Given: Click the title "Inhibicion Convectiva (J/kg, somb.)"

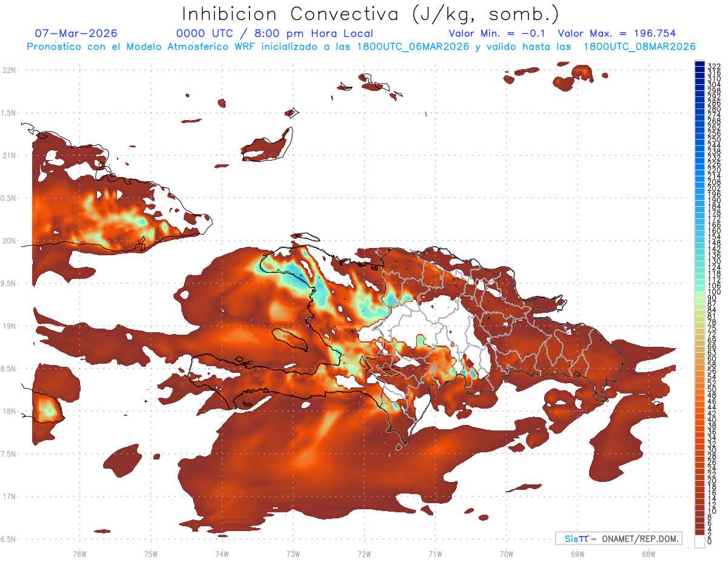Looking at the screenshot, I should click(x=370, y=14).
